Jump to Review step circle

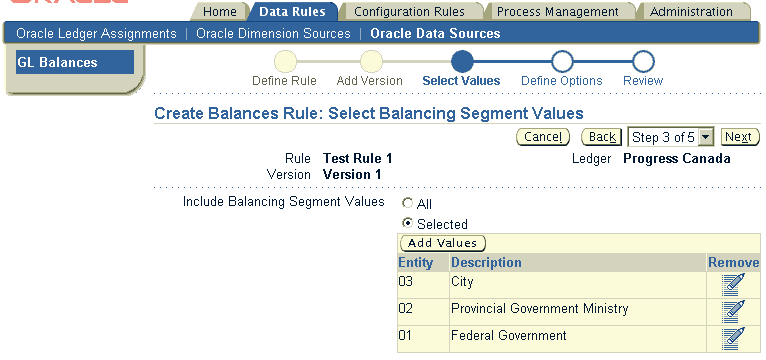point(643,62)
